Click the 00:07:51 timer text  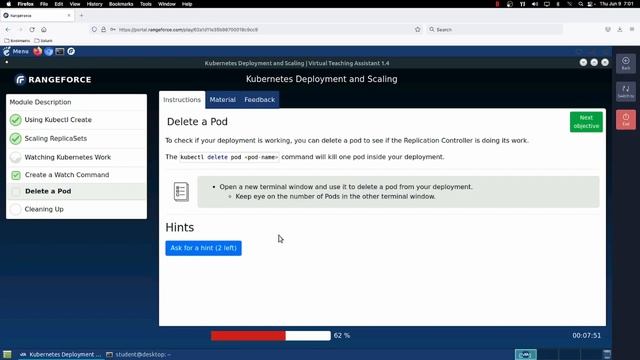coord(587,336)
